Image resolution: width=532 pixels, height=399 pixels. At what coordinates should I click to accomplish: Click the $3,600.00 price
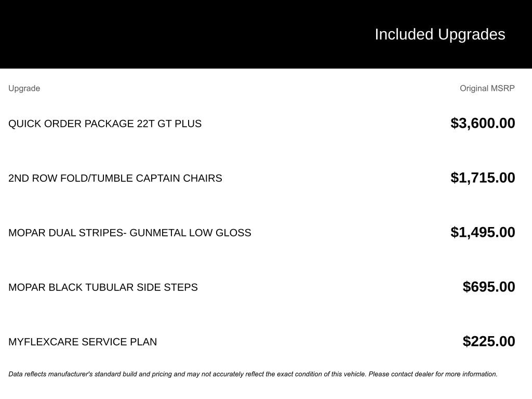click(x=483, y=123)
